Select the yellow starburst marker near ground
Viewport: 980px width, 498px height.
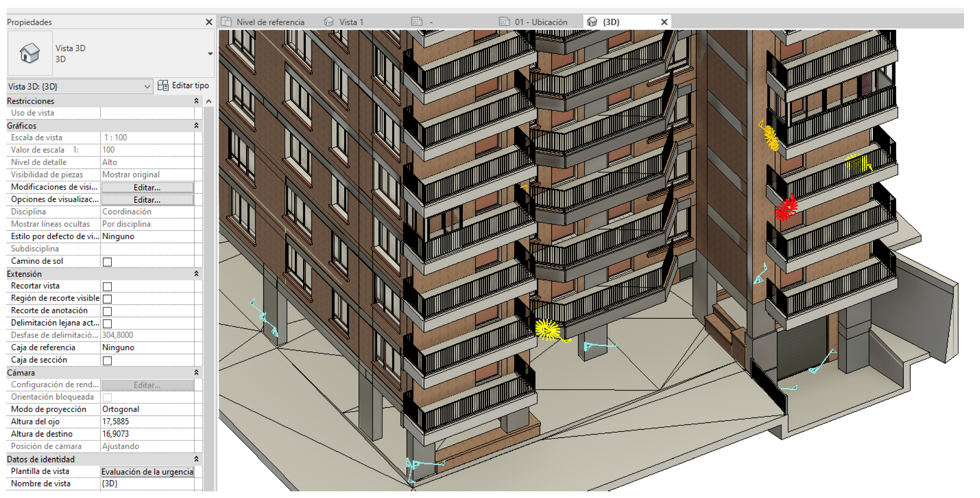[547, 330]
